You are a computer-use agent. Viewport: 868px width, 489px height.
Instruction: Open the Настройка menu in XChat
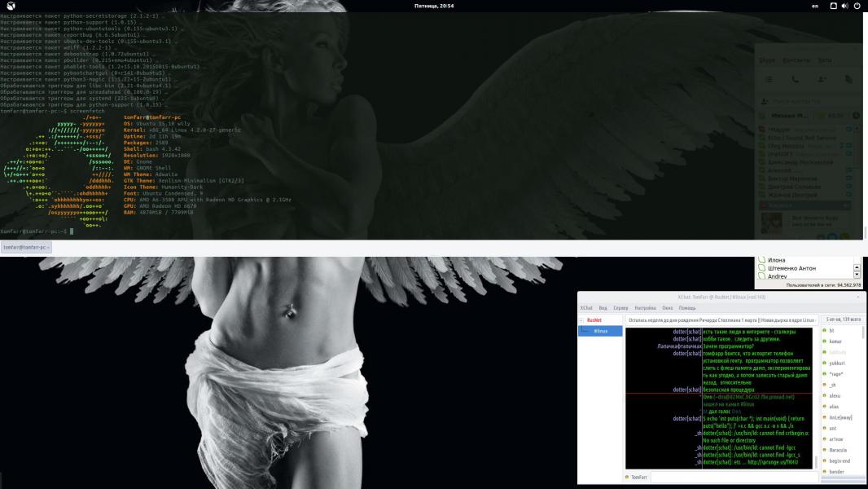[x=645, y=308]
